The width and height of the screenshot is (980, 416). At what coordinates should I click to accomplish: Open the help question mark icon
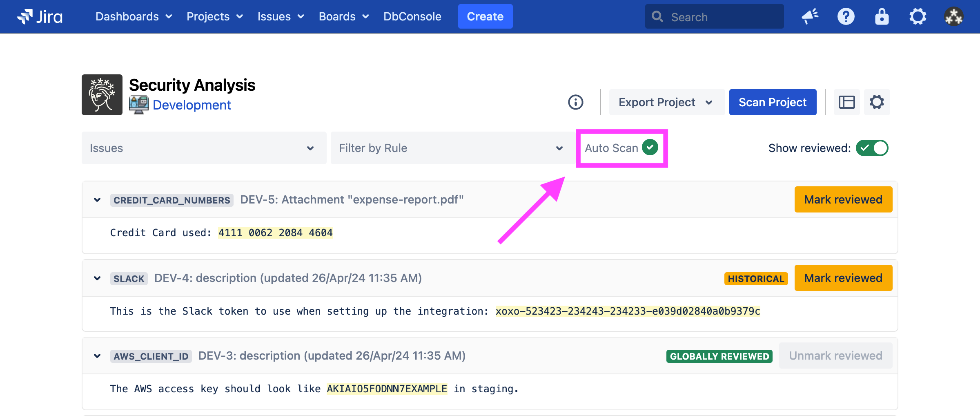(x=846, y=17)
